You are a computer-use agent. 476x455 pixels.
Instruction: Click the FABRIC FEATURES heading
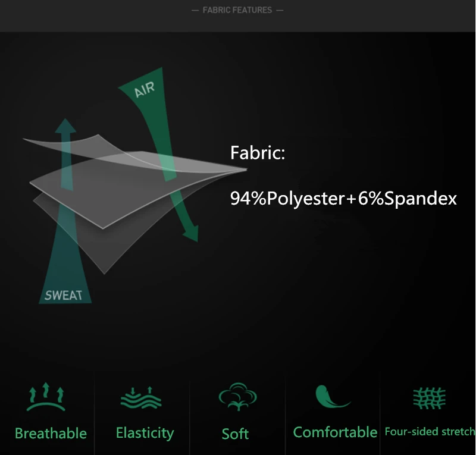point(237,10)
